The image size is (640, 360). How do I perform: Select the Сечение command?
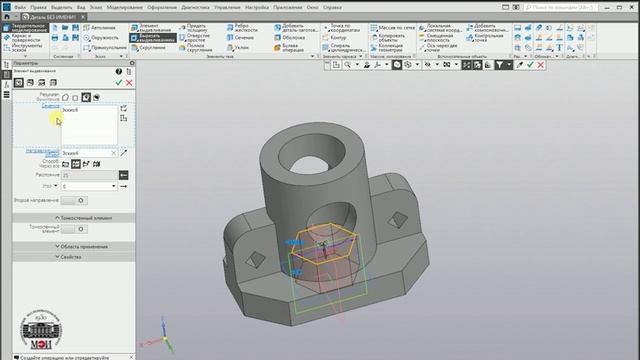pyautogui.click(x=240, y=38)
